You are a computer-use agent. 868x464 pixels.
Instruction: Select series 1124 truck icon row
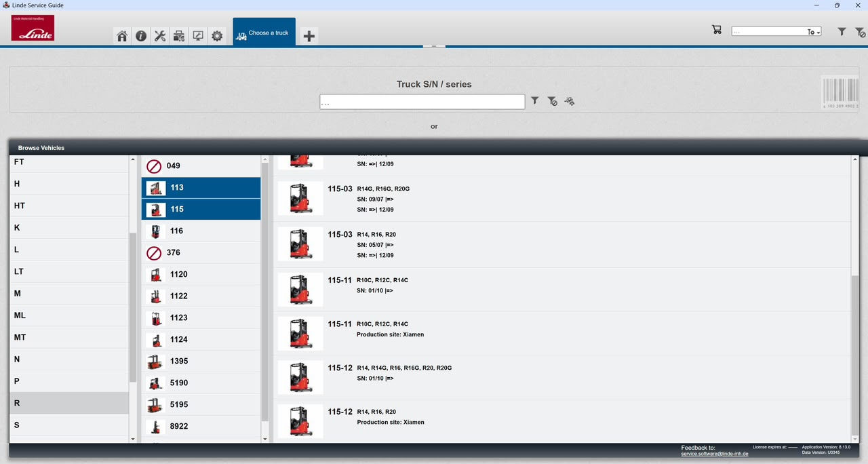201,339
